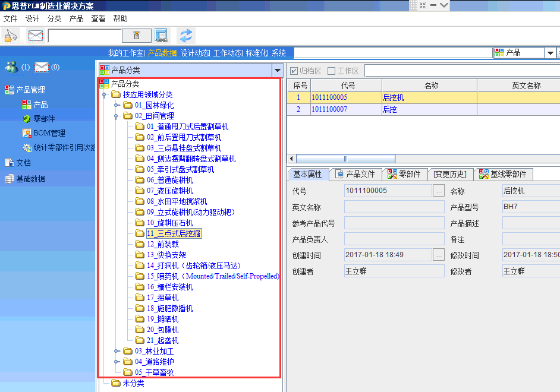Open 分类 menu
Screen dimensions: 560x392
tap(54, 18)
